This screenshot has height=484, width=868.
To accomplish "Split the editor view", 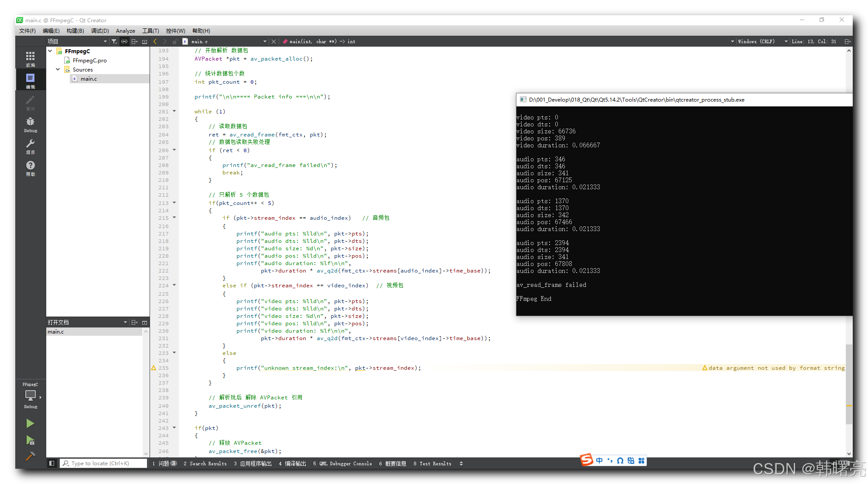I will [x=847, y=41].
